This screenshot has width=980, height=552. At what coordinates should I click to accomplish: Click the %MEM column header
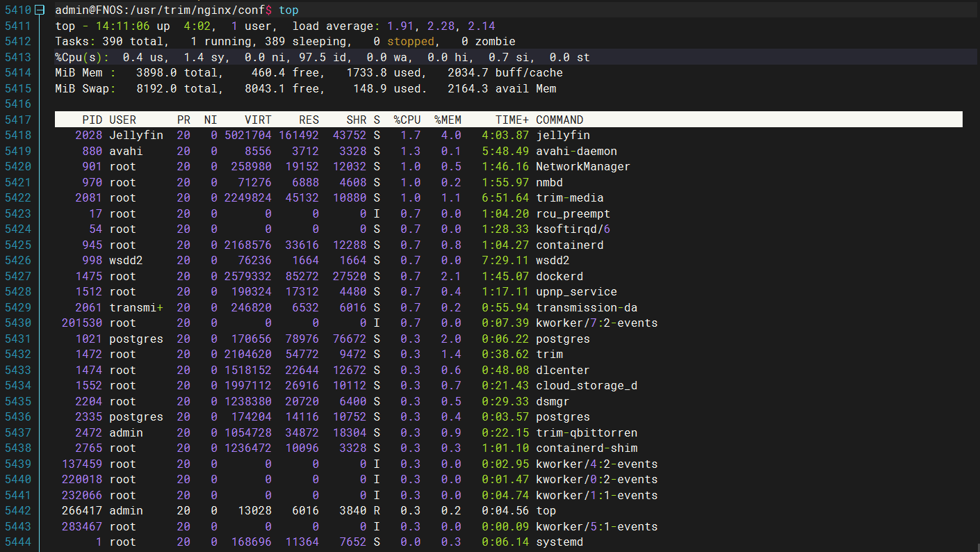click(x=448, y=120)
